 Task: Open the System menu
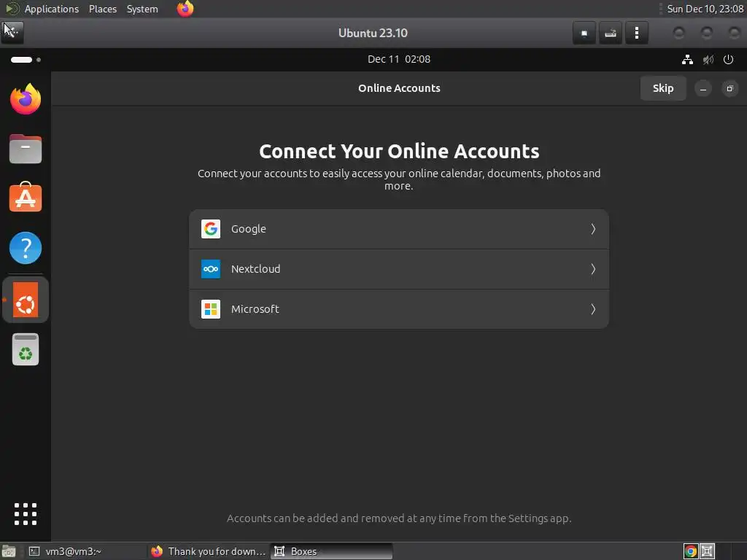point(142,9)
